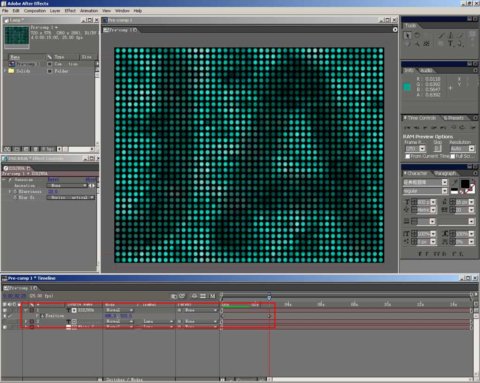Open the composition window options menu button
The height and width of the screenshot is (383, 480).
pos(395,30)
